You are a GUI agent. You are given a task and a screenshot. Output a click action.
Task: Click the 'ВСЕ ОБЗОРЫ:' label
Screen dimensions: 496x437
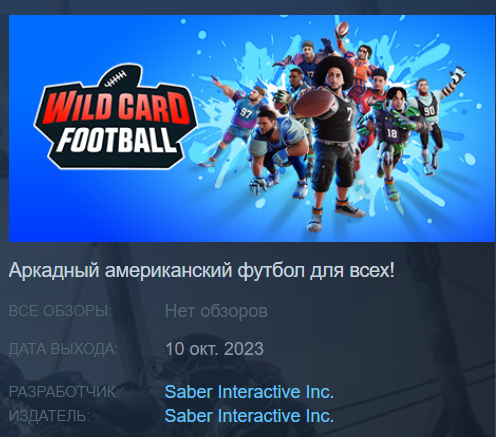coord(60,311)
